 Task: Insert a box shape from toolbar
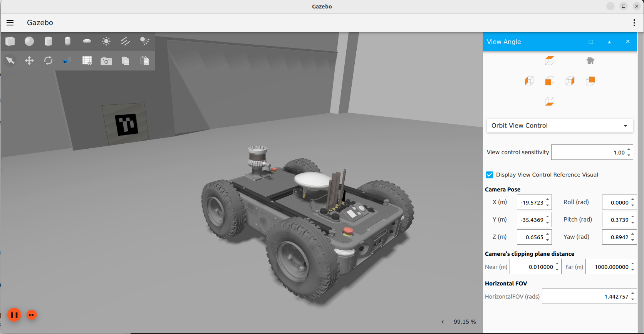10,41
